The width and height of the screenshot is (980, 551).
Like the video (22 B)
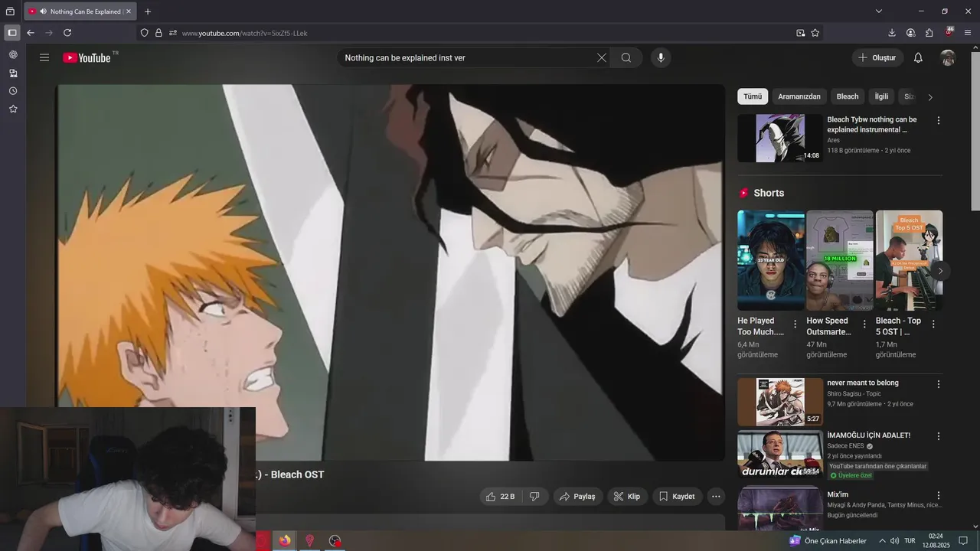[x=500, y=497]
